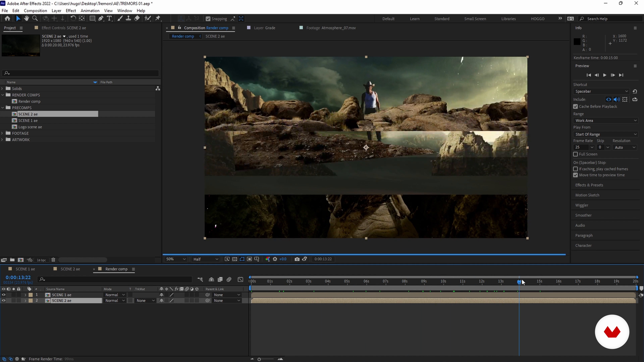Select the Puppet Pin tool
The width and height of the screenshot is (644, 362).
pos(158,18)
